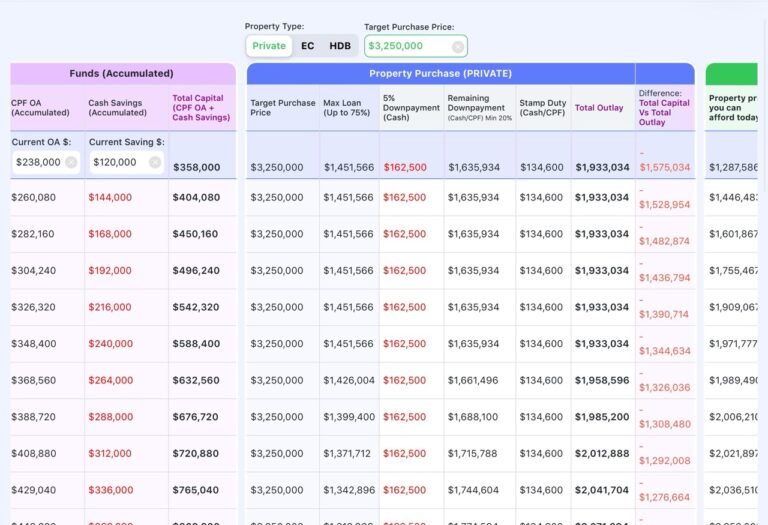
Task: Select the -$1,326,036 difference cell
Action: (x=665, y=382)
